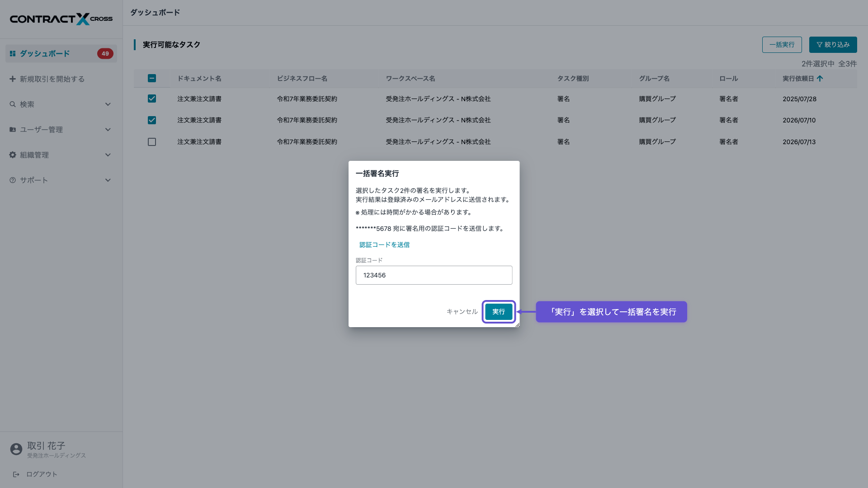
Task: Toggle the select-all checkbox in table header
Action: (152, 78)
